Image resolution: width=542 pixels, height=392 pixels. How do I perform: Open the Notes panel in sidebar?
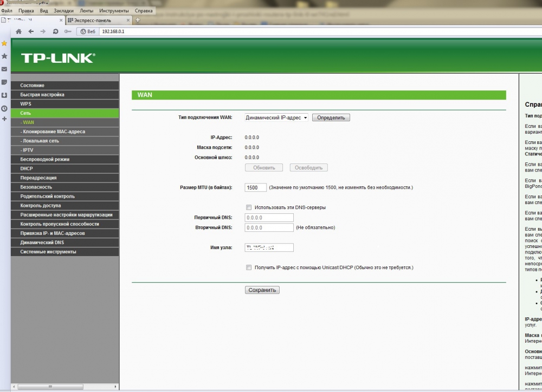pyautogui.click(x=4, y=82)
